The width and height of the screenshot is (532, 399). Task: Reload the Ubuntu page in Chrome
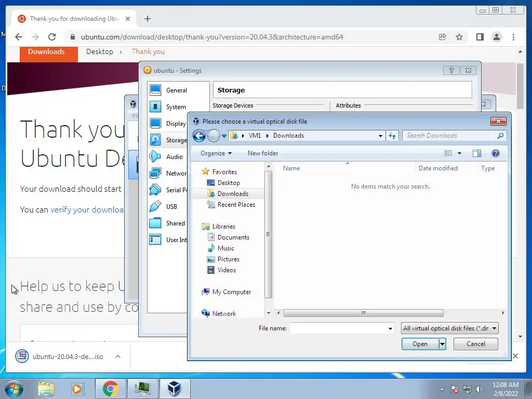[52, 37]
